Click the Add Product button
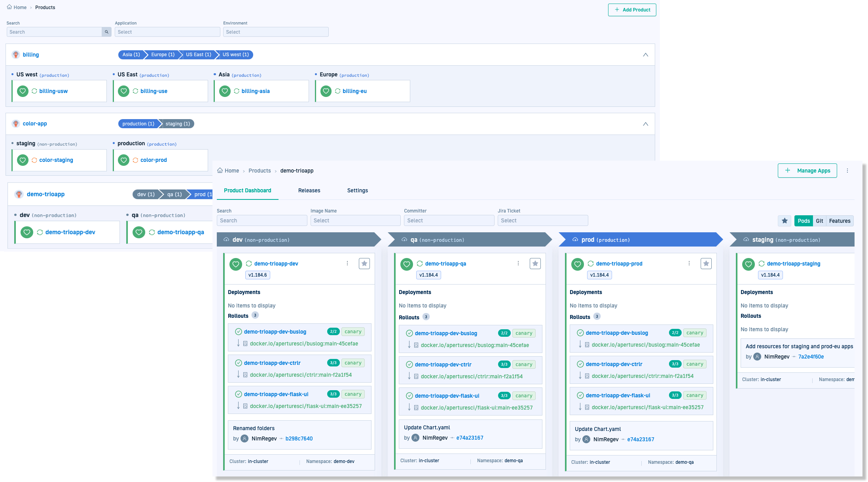 pyautogui.click(x=632, y=10)
